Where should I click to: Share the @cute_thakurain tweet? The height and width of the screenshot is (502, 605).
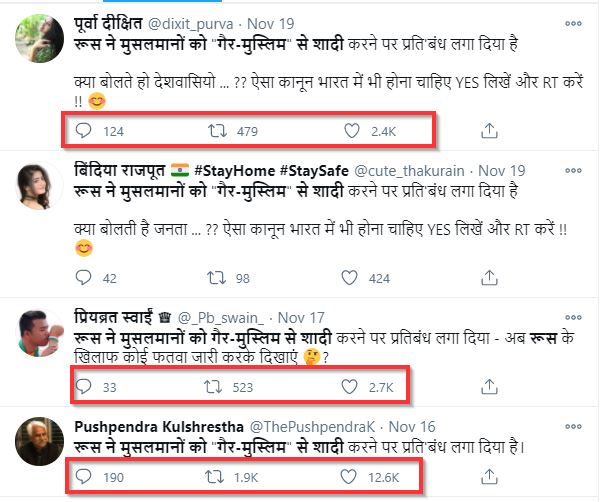pyautogui.click(x=489, y=277)
